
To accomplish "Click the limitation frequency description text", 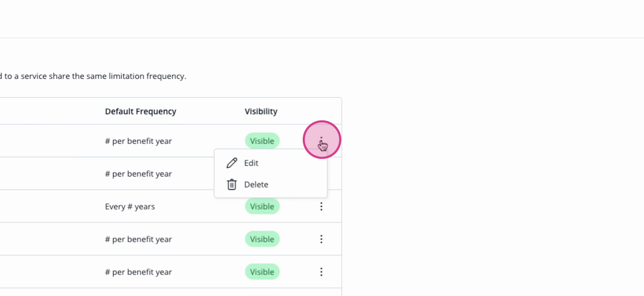I will click(93, 76).
